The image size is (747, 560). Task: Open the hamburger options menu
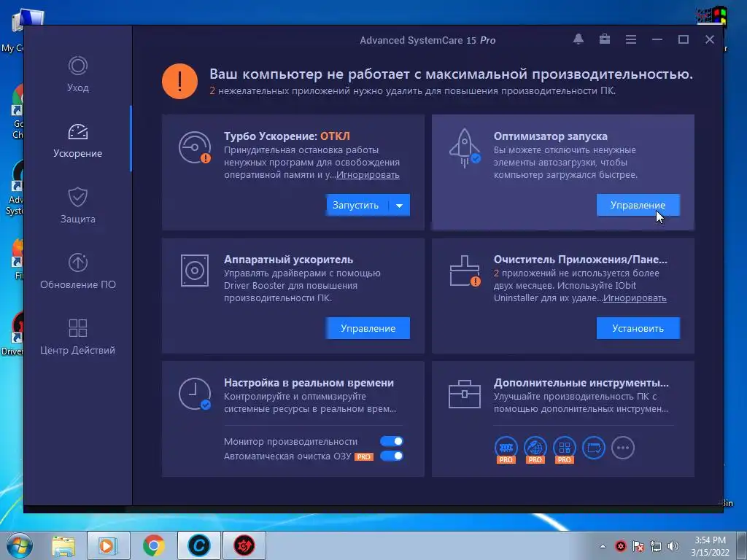tap(631, 39)
